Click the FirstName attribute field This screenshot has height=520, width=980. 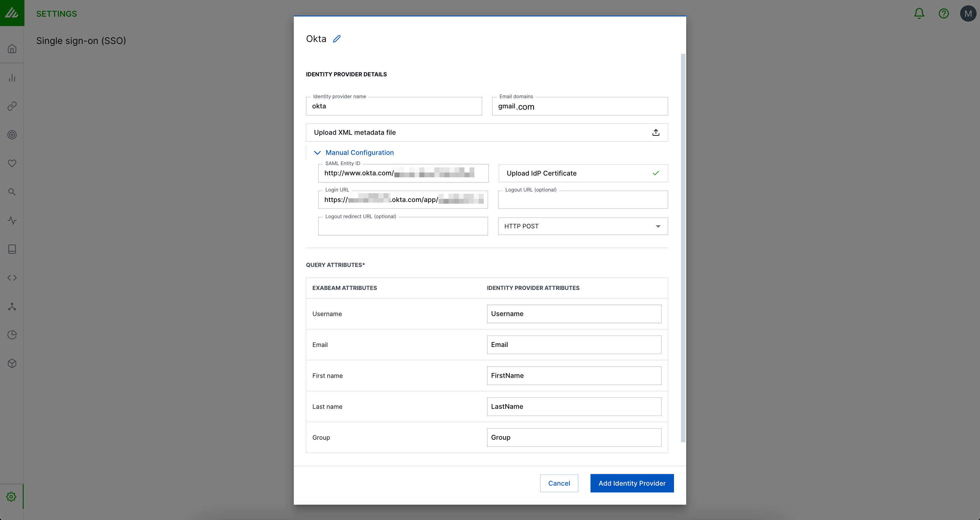pos(574,376)
